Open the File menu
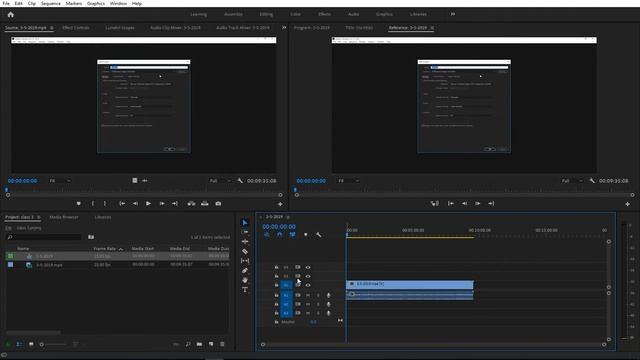This screenshot has width=640, height=360. (x=6, y=3)
